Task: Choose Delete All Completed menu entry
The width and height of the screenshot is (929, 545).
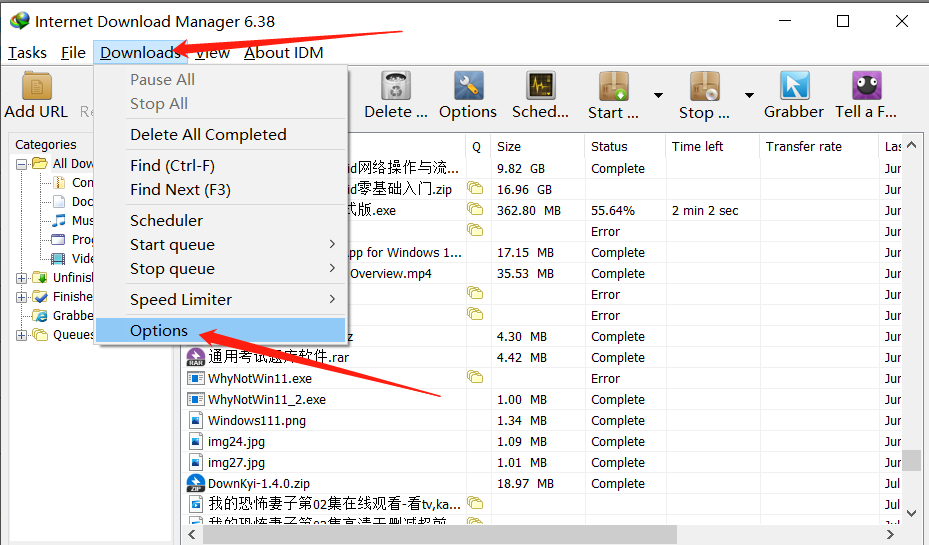Action: [208, 135]
